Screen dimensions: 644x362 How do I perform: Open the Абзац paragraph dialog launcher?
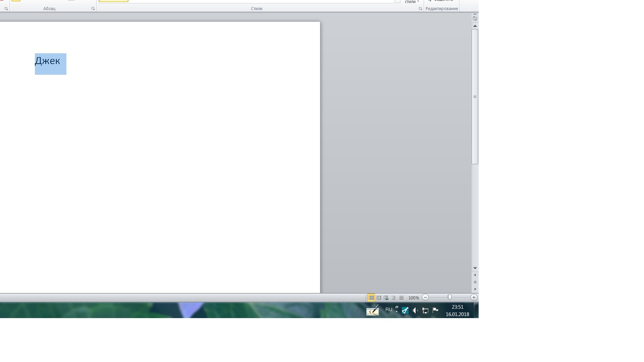pyautogui.click(x=93, y=9)
